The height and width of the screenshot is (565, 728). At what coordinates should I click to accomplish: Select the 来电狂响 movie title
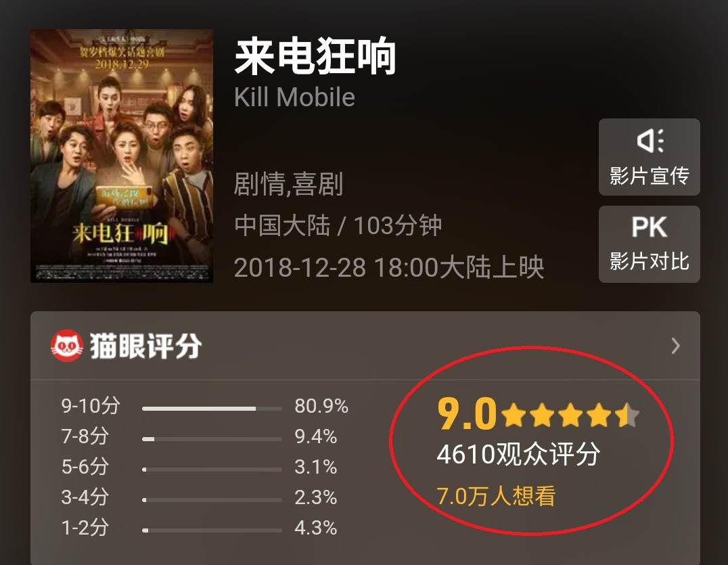[315, 57]
